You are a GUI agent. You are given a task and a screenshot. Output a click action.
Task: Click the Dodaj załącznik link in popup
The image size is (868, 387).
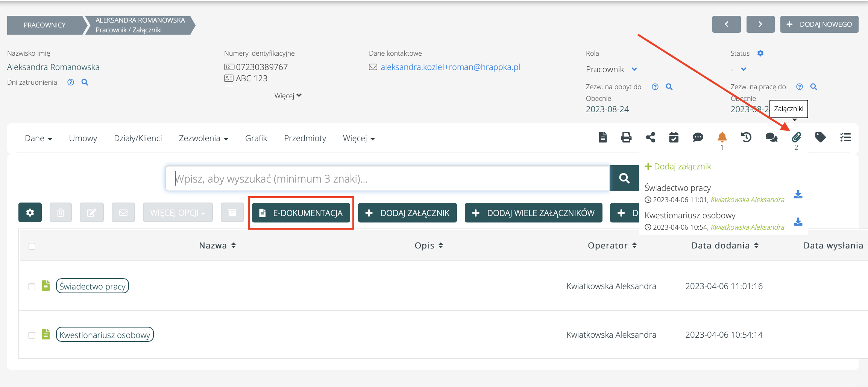point(678,166)
